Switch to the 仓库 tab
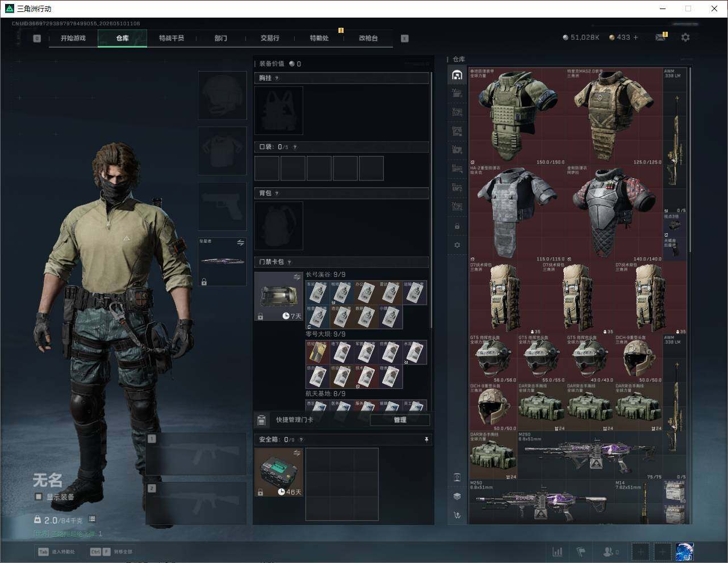This screenshot has height=563, width=728. (123, 38)
